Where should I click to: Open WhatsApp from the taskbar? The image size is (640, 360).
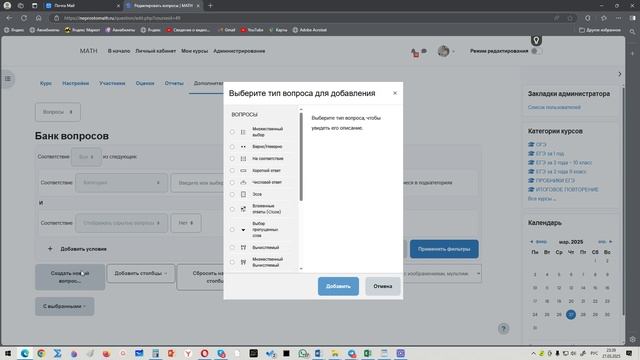(303, 353)
